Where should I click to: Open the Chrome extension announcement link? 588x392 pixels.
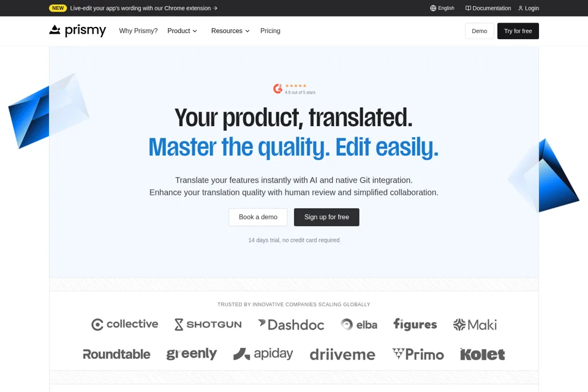click(x=143, y=8)
